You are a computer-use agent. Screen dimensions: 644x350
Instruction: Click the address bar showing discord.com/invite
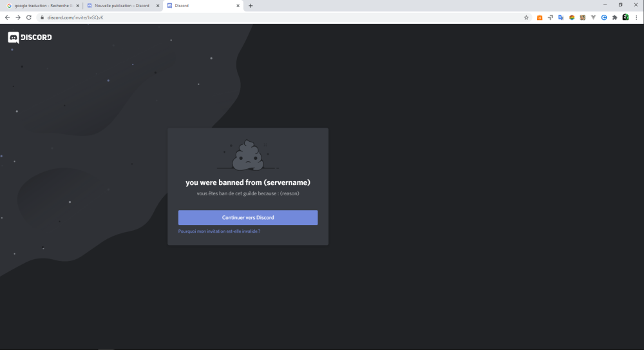[x=258, y=17]
